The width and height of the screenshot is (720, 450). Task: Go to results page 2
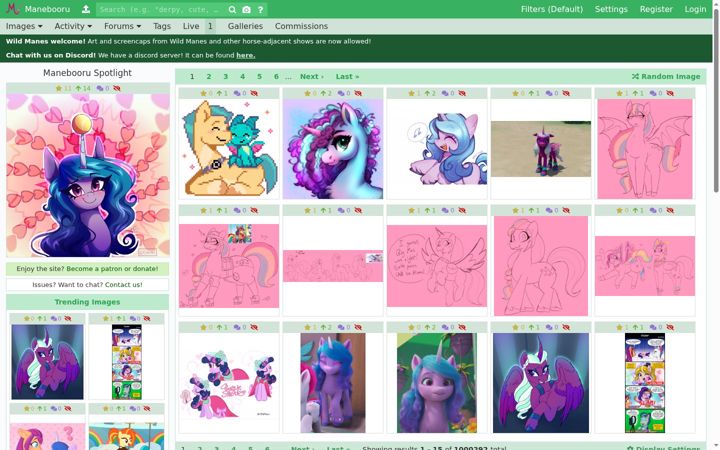click(x=208, y=76)
